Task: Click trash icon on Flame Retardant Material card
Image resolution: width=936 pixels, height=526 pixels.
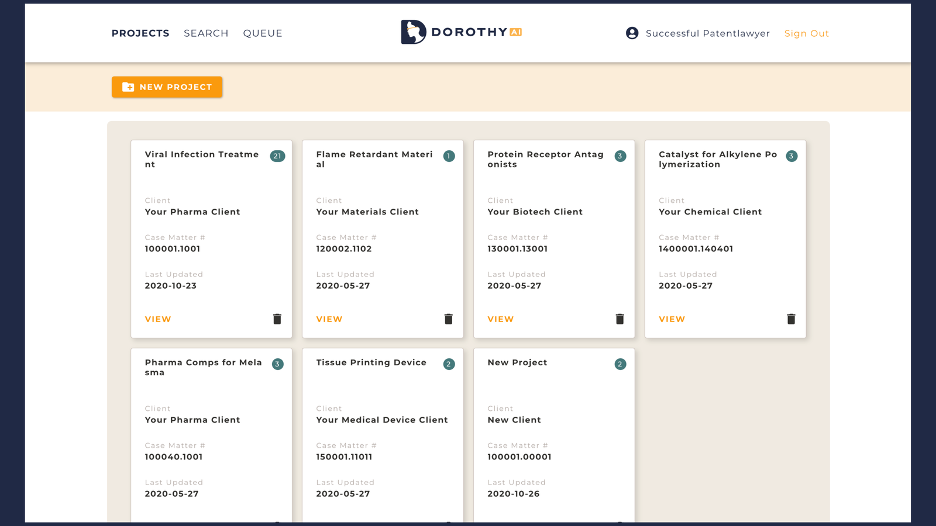Action: (x=448, y=319)
